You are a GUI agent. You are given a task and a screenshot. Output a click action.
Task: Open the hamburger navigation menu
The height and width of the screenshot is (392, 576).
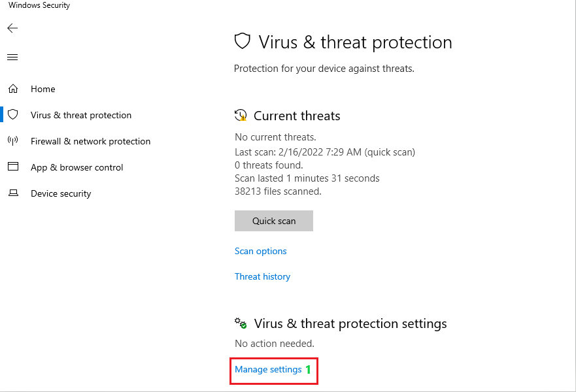click(12, 57)
